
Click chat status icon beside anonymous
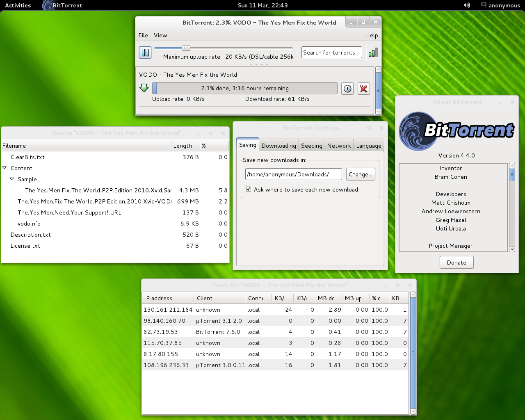[484, 5]
